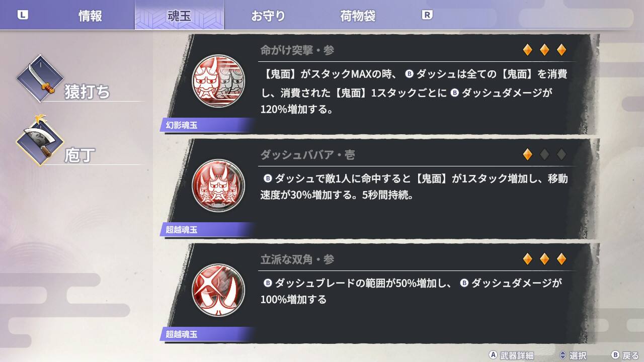
Task: Click the 選択 up-down arrows prompt
Action: click(563, 355)
